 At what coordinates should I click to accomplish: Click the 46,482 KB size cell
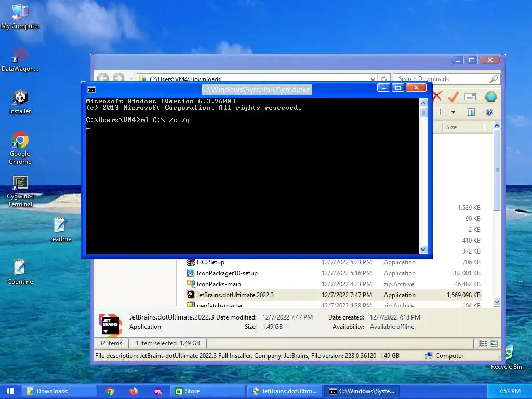click(467, 284)
